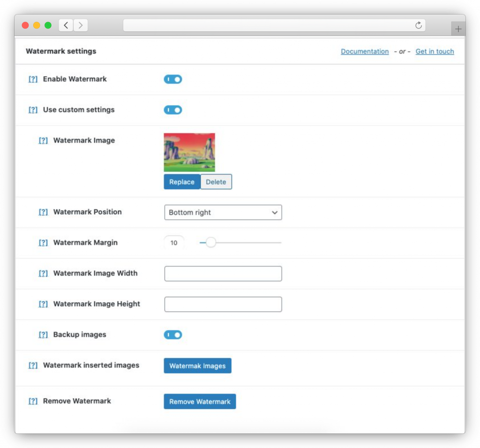Open help tooltip for Watermark Position
Image resolution: width=480 pixels, height=448 pixels.
coord(43,212)
